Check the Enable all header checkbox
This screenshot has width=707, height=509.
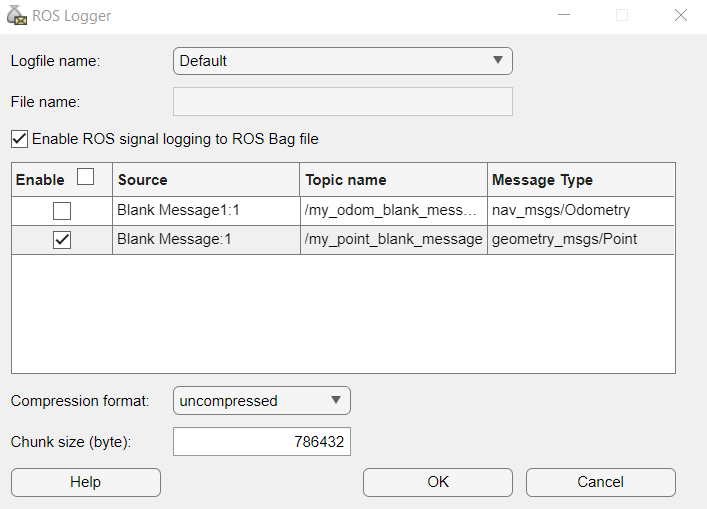click(86, 178)
